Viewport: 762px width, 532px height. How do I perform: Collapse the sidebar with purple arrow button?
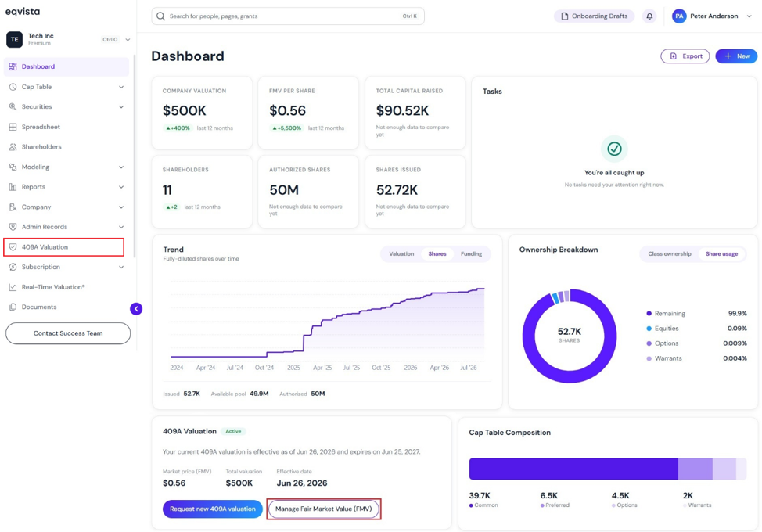(x=136, y=308)
